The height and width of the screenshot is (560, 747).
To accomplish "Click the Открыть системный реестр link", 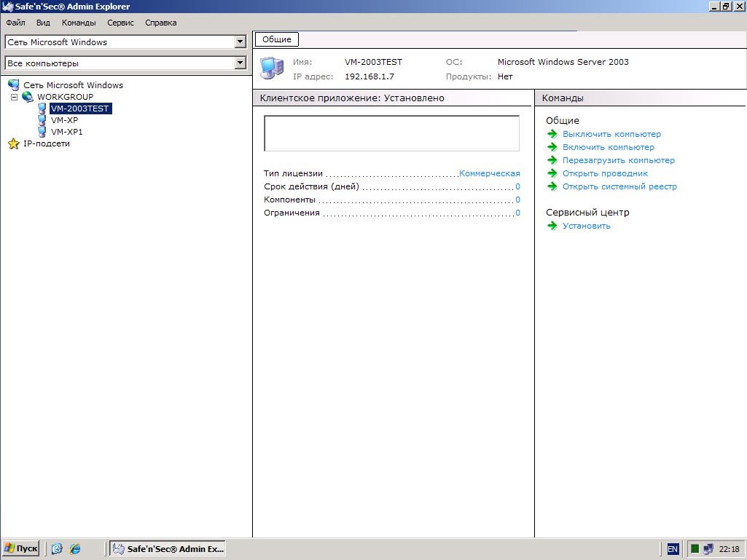I will 619,186.
